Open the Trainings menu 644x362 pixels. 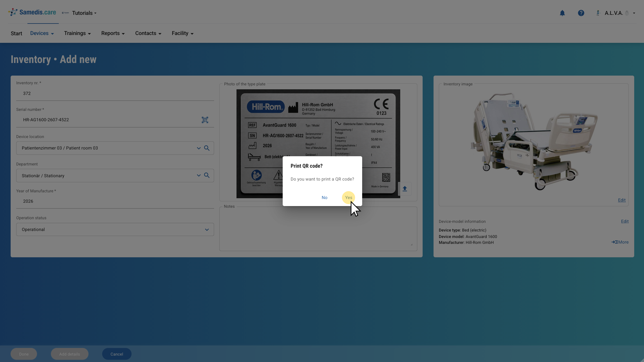point(78,33)
